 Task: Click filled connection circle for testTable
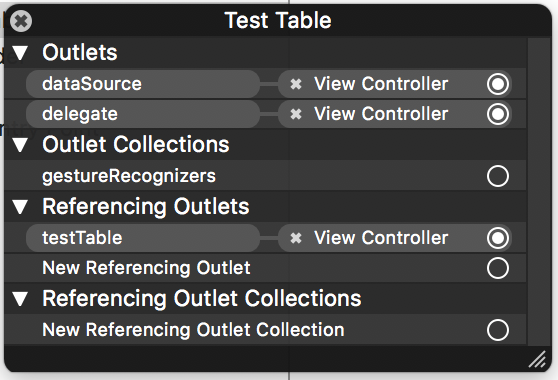[498, 238]
